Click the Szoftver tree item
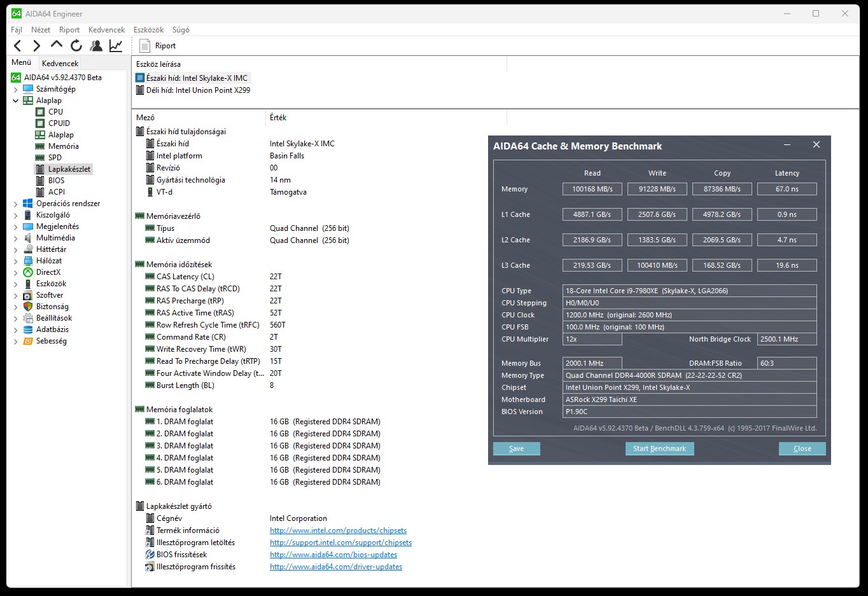 click(50, 295)
